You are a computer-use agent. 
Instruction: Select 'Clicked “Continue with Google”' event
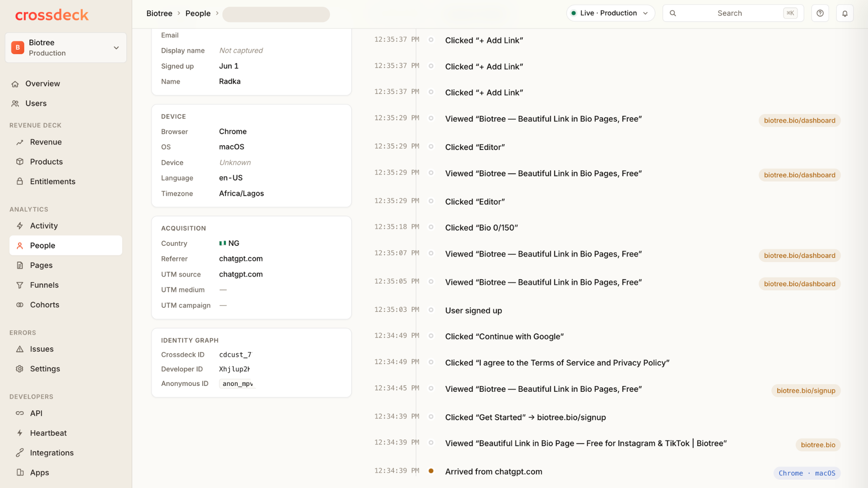(504, 337)
